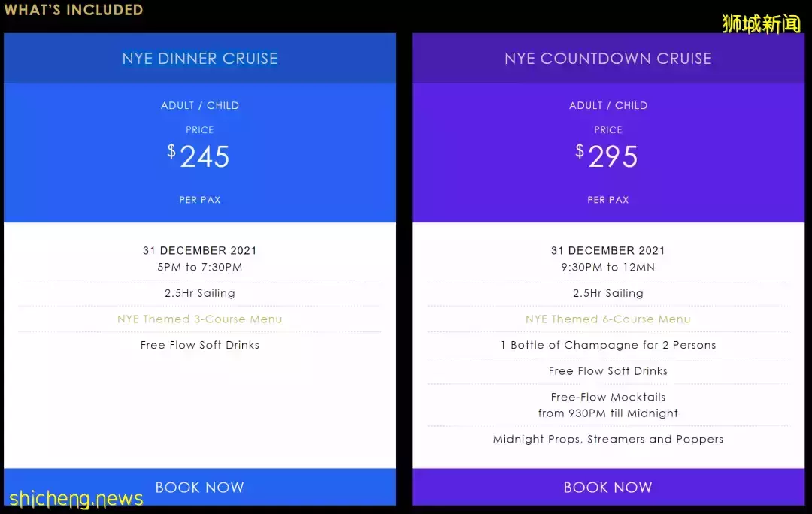
Task: Select the NYE Dinner Cruise header
Action: (200, 59)
